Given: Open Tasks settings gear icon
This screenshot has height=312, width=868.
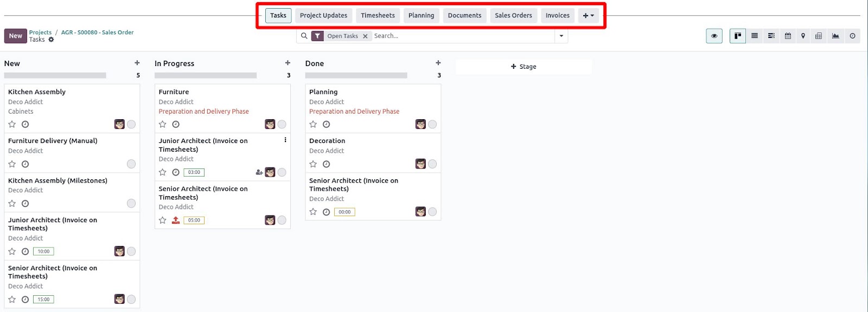Looking at the screenshot, I should 51,40.
